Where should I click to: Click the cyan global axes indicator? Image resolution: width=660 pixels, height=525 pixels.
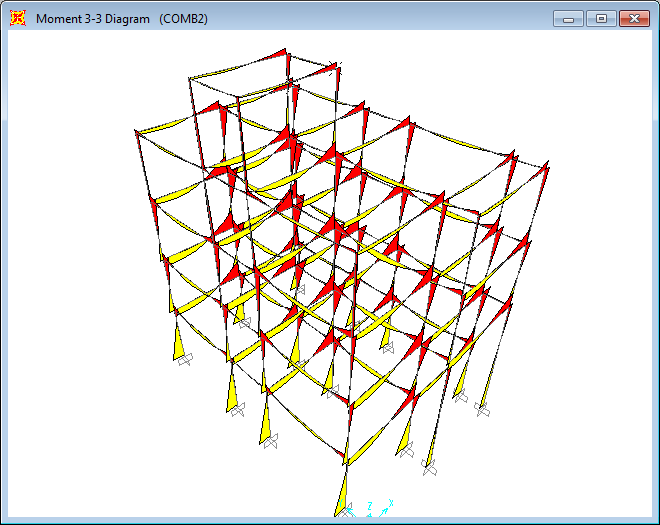[x=380, y=510]
